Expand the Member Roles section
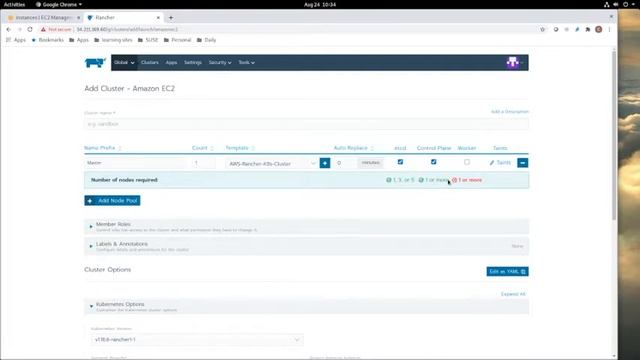The height and width of the screenshot is (360, 640). [307, 227]
